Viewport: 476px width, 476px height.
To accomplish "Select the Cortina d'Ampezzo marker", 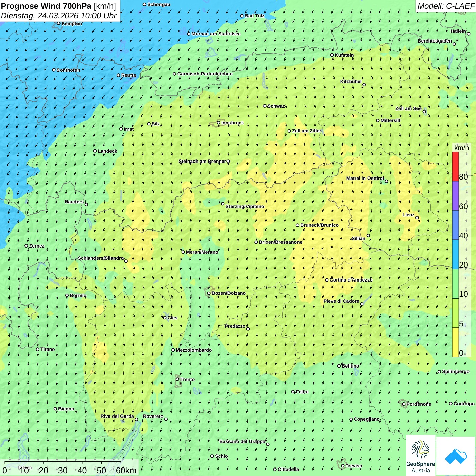I will click(x=327, y=280).
